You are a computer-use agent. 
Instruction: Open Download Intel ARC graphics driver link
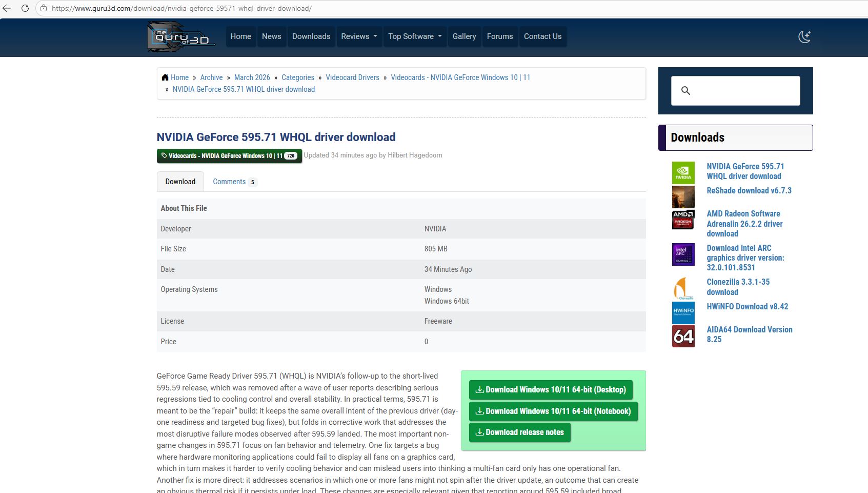pos(745,258)
